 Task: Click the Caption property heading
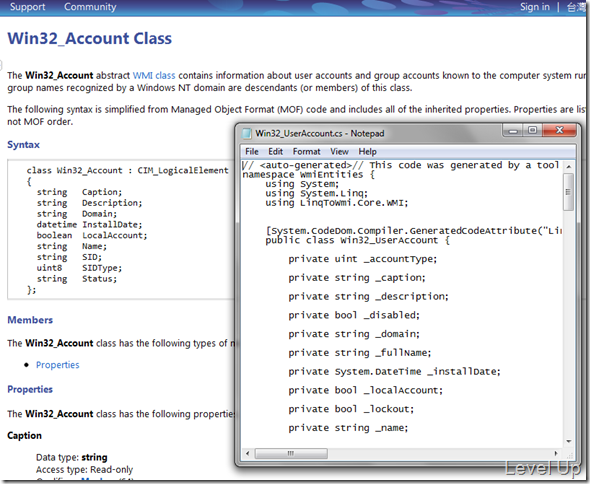[x=24, y=435]
